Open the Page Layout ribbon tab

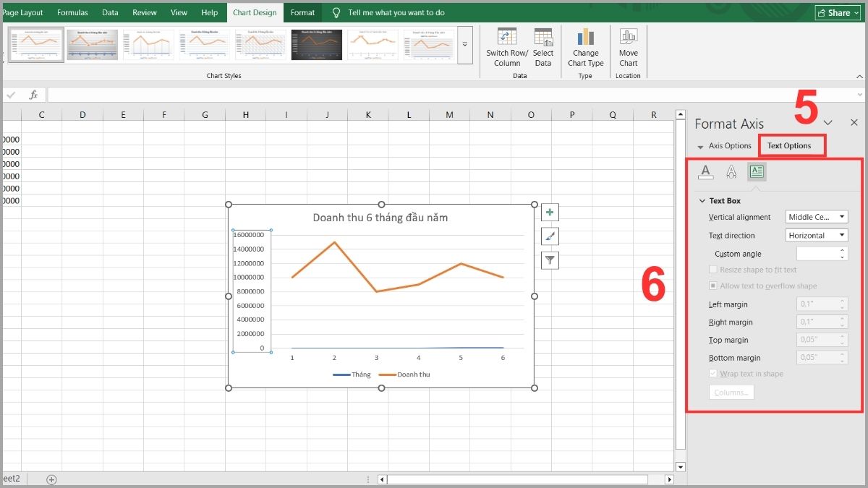(x=22, y=12)
